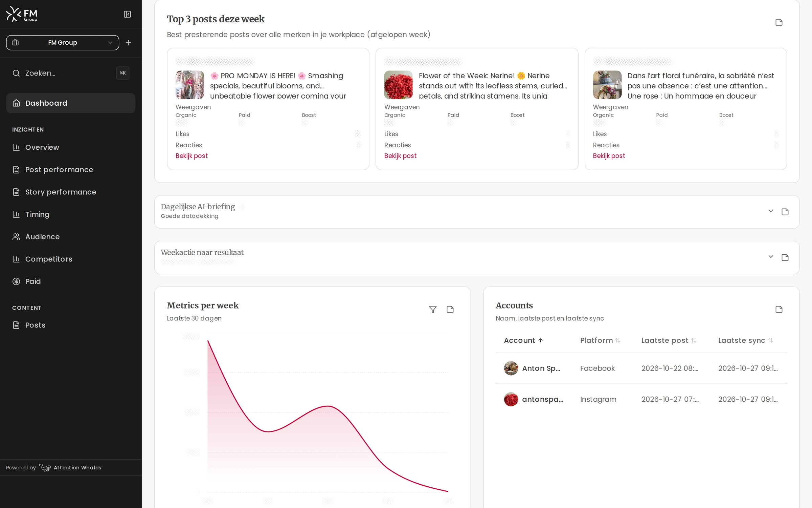Open the FM Group workspace dropdown

63,43
